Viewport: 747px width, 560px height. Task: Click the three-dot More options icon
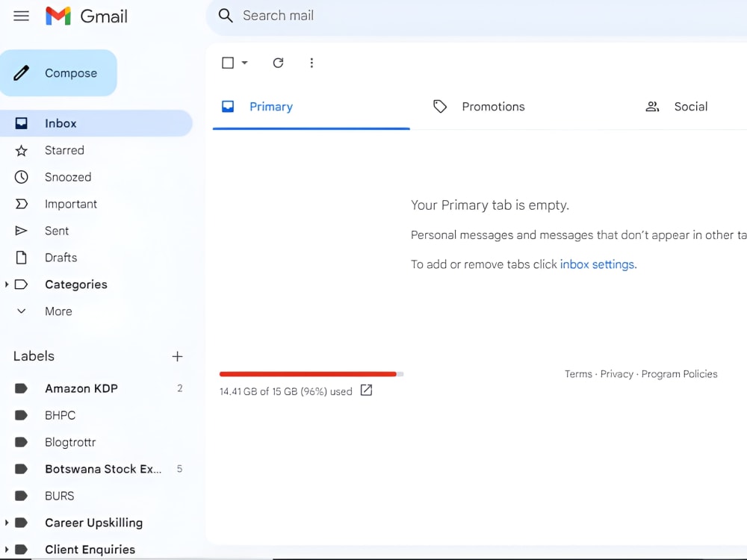click(311, 63)
